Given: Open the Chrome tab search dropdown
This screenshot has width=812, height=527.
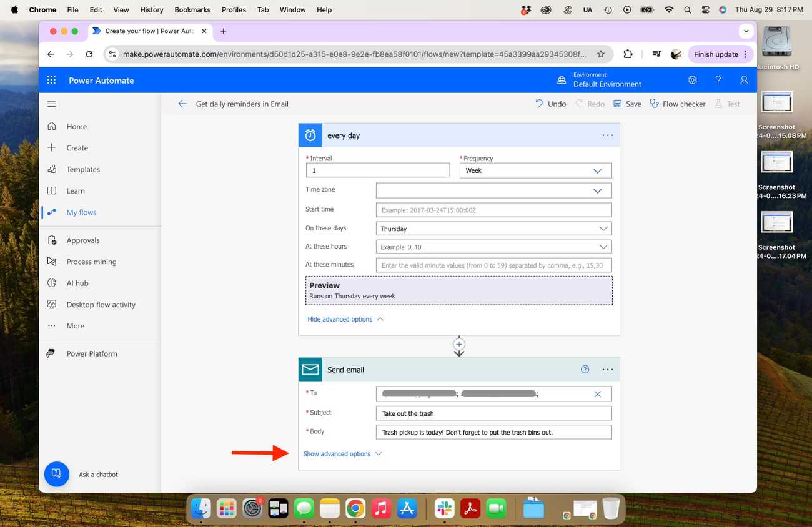Looking at the screenshot, I should tap(746, 31).
